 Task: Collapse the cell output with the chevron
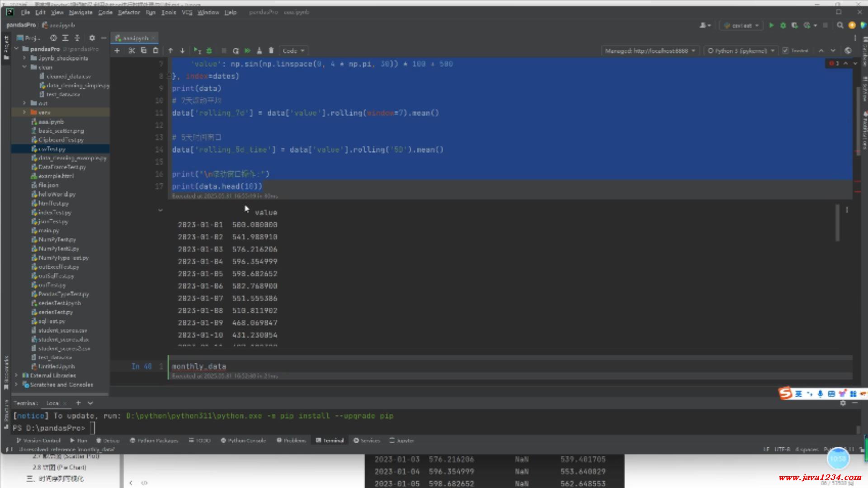click(160, 210)
